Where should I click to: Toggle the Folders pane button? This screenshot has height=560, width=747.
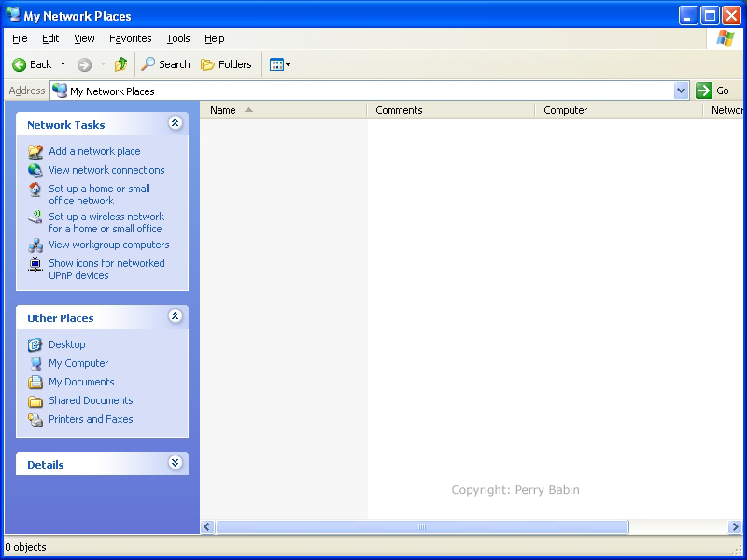pyautogui.click(x=226, y=64)
